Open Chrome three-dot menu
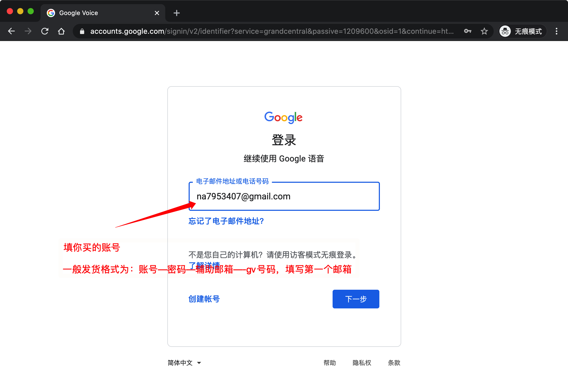Viewport: 568px width, 392px height. click(x=556, y=31)
